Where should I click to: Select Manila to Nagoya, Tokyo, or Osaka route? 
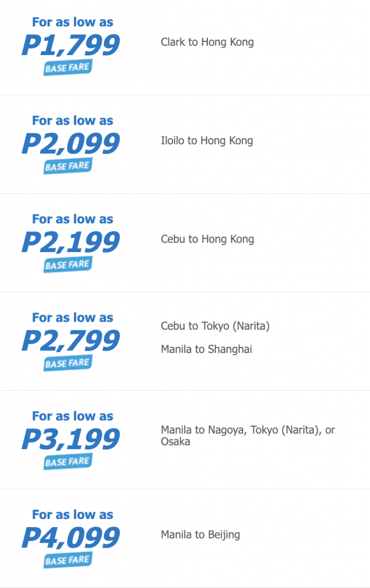(247, 435)
